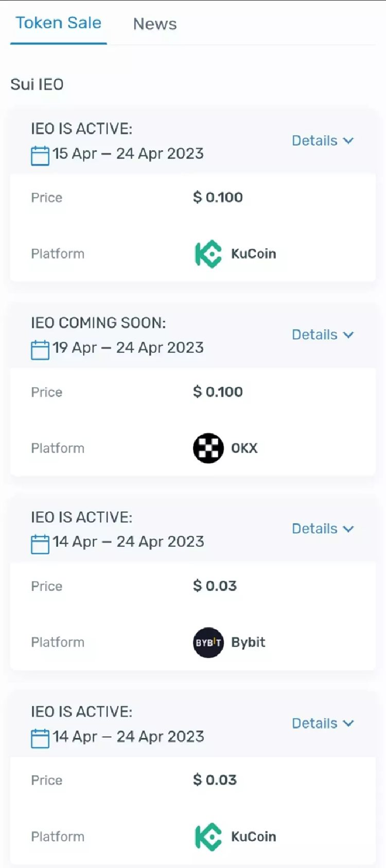Image resolution: width=386 pixels, height=868 pixels.
Task: Switch to the News tab
Action: coord(154,24)
